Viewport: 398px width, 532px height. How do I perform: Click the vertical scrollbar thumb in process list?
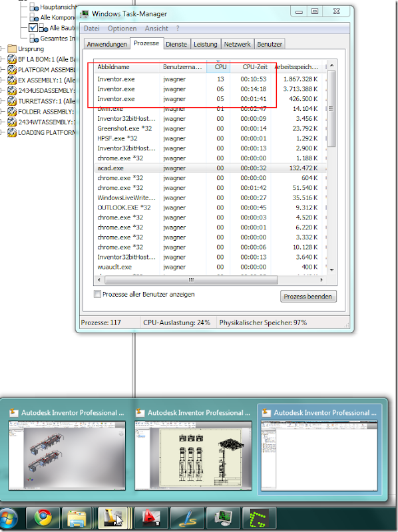click(x=331, y=108)
